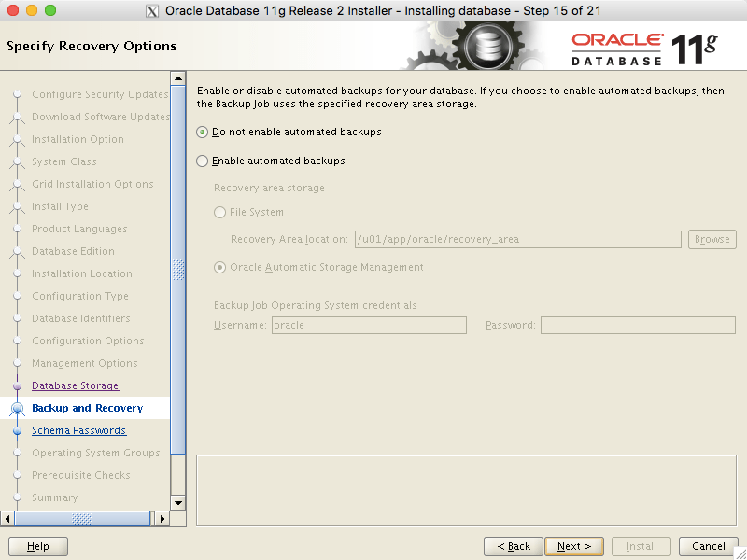Click the X11 icon in the title bar
Image resolution: width=747 pixels, height=560 pixels.
coord(152,11)
